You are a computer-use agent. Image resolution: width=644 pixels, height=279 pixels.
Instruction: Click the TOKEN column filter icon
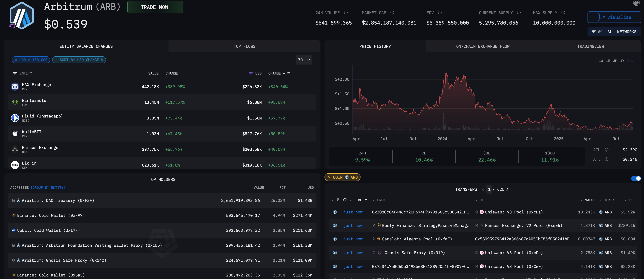(x=600, y=200)
